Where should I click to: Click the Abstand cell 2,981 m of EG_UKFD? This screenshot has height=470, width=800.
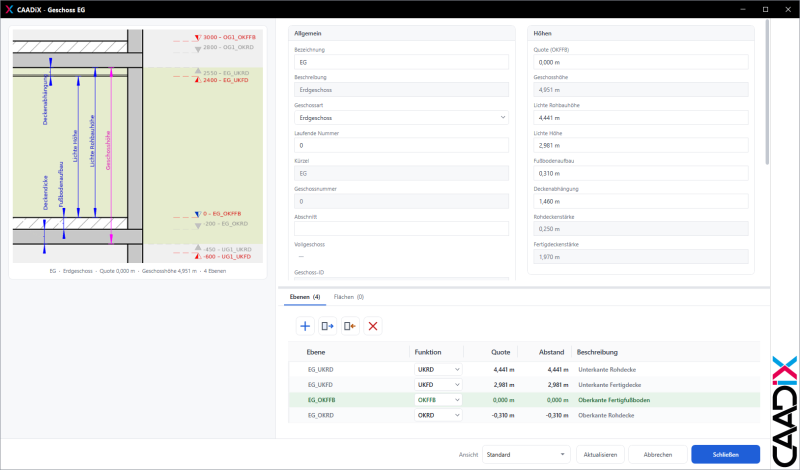558,385
